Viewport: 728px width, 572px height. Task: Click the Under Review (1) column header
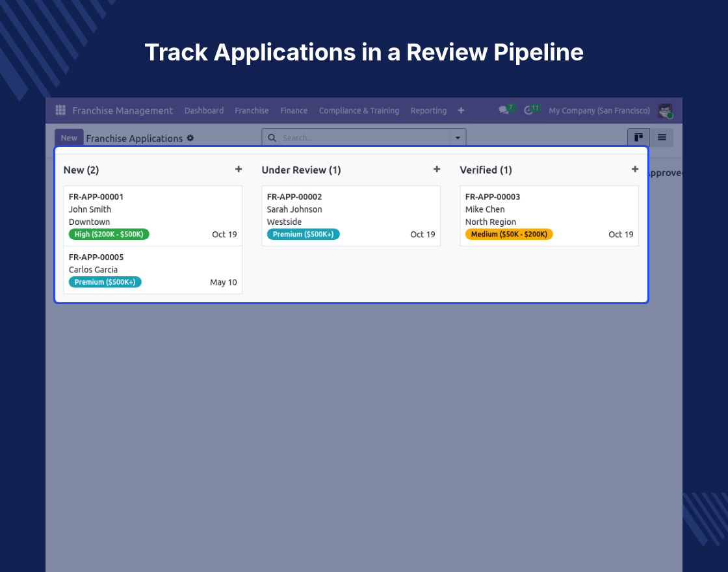302,170
